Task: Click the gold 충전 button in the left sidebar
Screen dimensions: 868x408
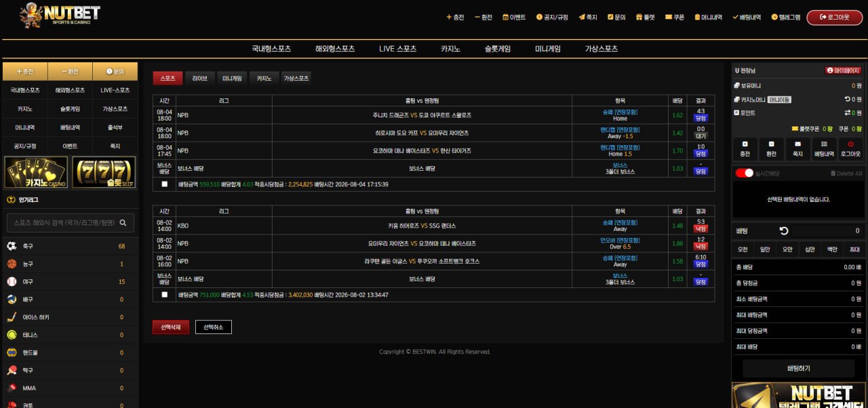Action: pyautogui.click(x=25, y=71)
